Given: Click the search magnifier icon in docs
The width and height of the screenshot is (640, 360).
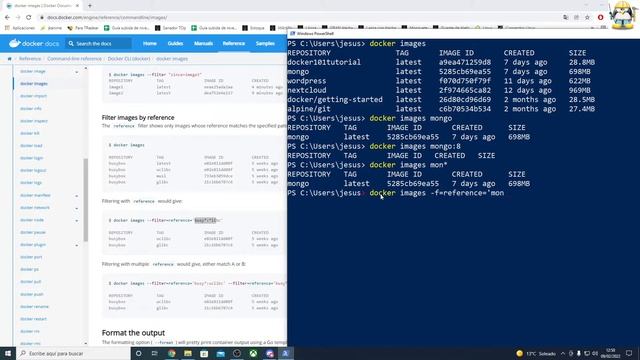Looking at the screenshot, I should (x=71, y=43).
